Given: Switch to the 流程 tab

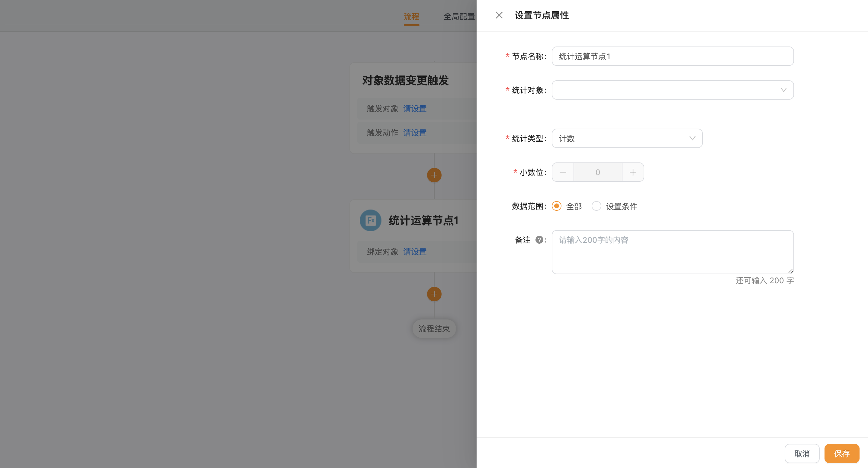Looking at the screenshot, I should (x=411, y=17).
